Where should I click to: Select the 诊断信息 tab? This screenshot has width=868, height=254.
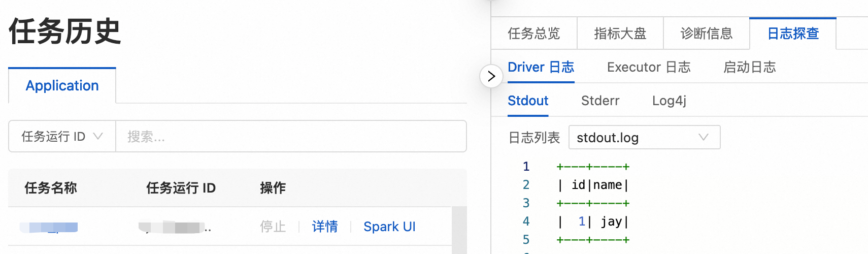[706, 34]
